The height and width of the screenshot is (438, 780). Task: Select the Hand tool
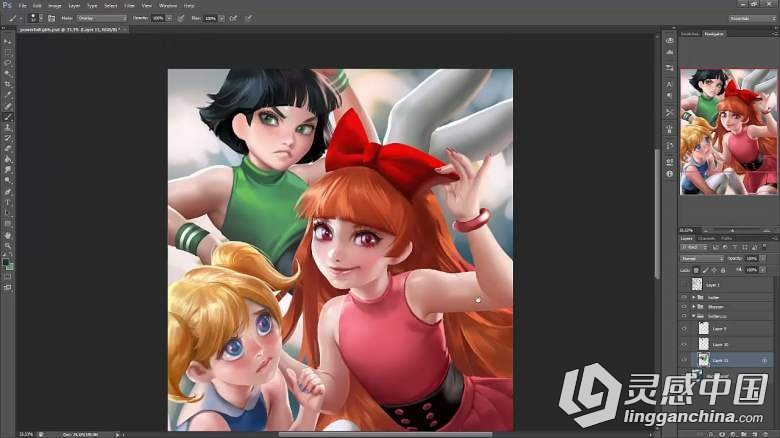[x=7, y=235]
